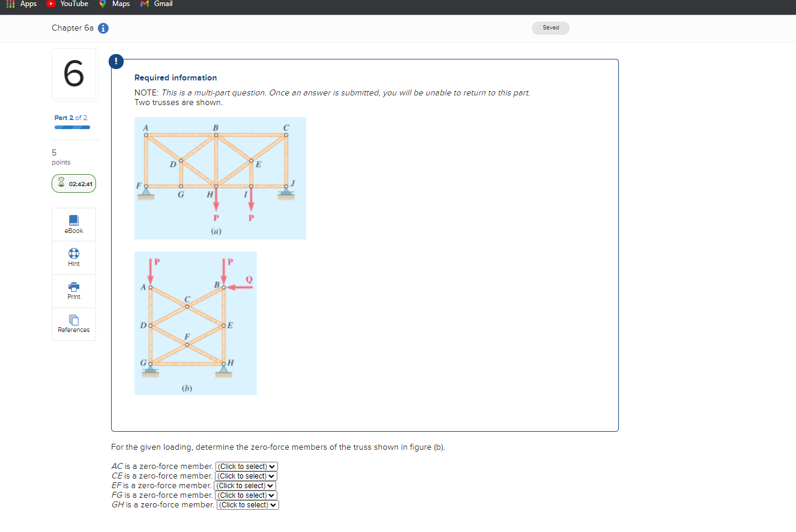The image size is (796, 532).
Task: Open dropdown for FG zero-force member
Action: 246,495
